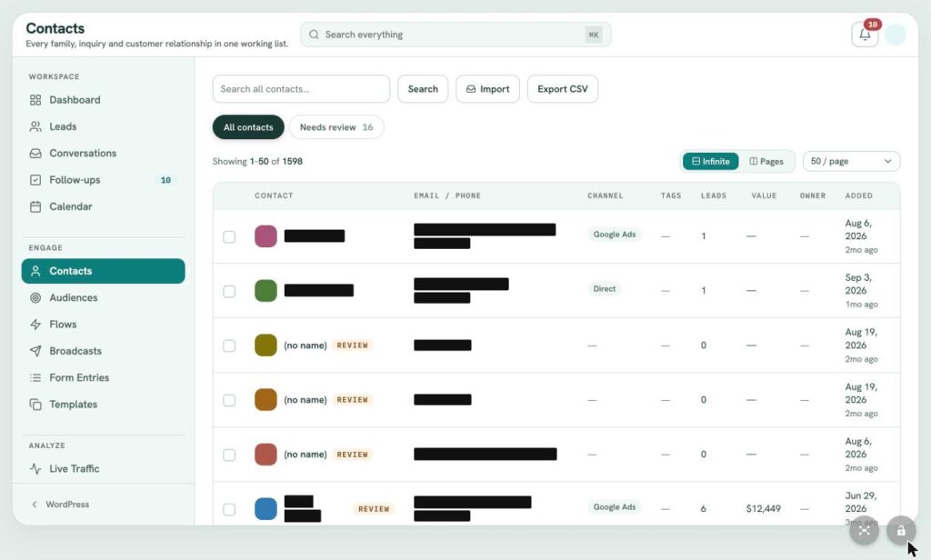Open notifications bell icon
The image size is (931, 560).
pyautogui.click(x=865, y=35)
